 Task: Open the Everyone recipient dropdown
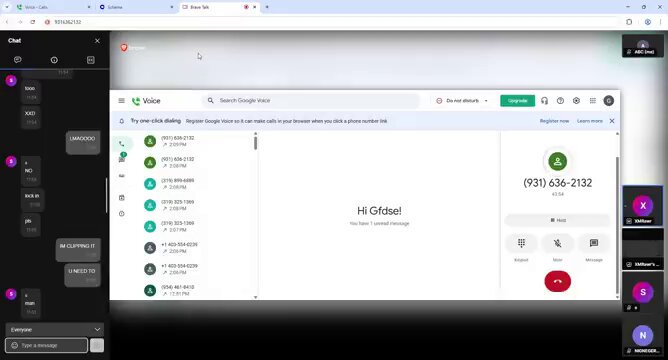pyautogui.click(x=55, y=329)
